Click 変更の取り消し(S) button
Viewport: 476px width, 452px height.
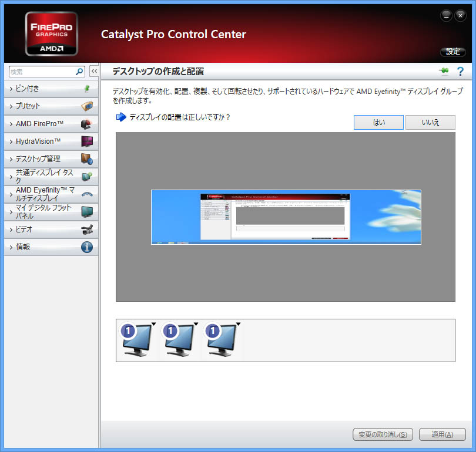383,434
